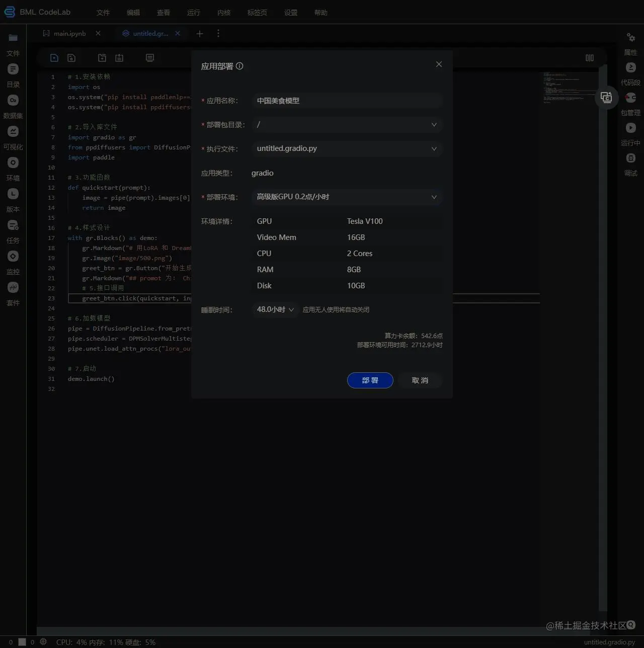
Task: Close the main.ipynb tab
Action: pyautogui.click(x=98, y=33)
